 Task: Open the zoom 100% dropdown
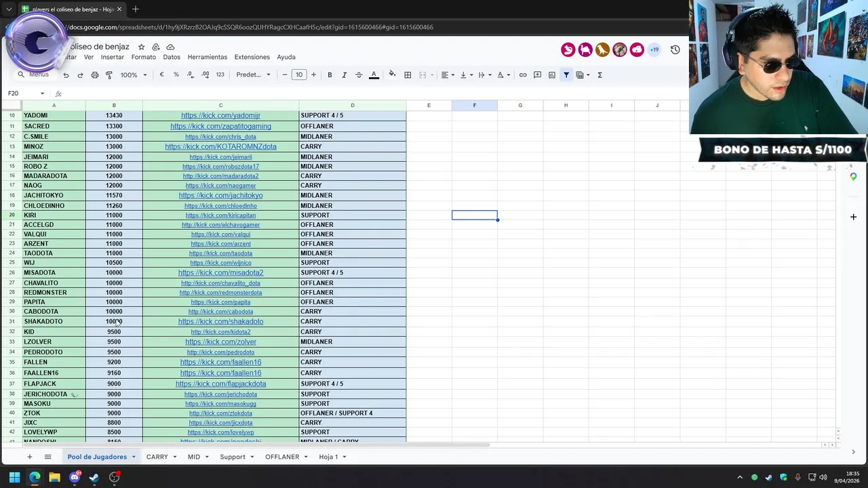point(134,75)
